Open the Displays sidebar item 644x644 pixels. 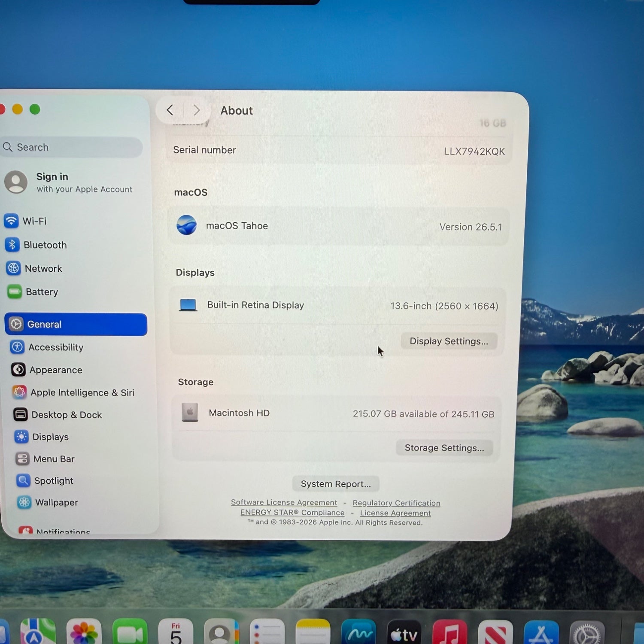pos(83,437)
